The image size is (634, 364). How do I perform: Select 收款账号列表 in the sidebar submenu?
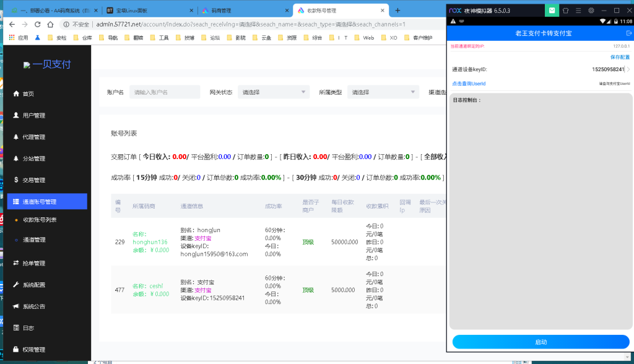40,220
